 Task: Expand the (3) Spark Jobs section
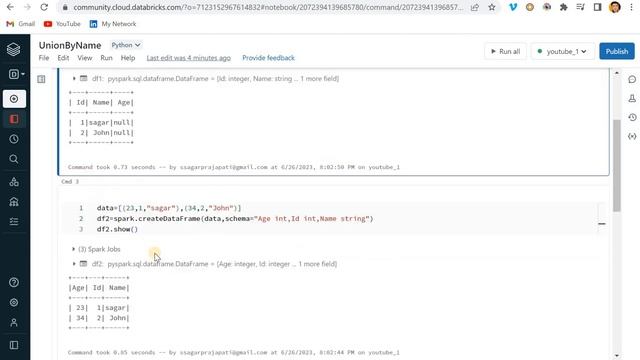tap(74, 249)
